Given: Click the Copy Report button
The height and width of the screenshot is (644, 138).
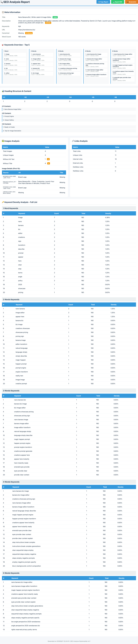Looking at the screenshot, I should coord(103,2).
